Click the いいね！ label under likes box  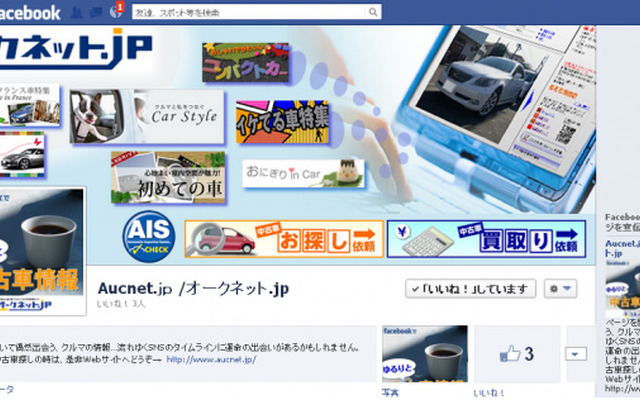point(489,393)
